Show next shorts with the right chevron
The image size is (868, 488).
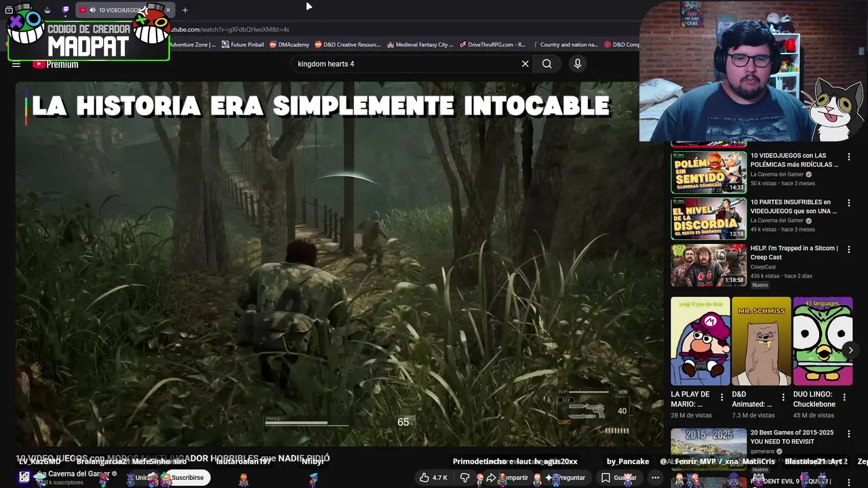850,350
